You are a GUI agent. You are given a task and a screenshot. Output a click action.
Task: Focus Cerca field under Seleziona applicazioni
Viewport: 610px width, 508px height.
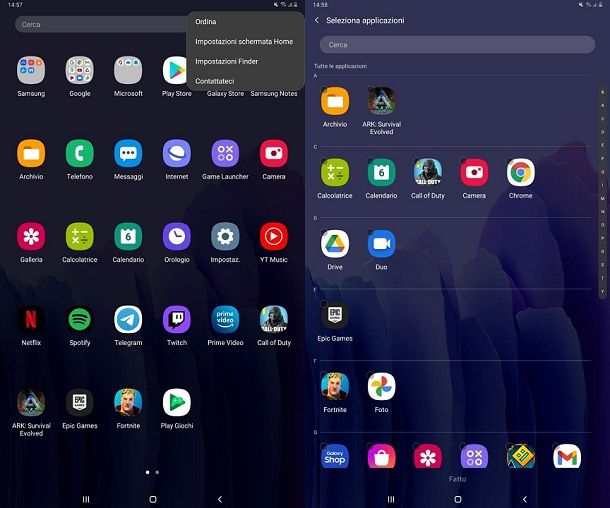pos(457,45)
